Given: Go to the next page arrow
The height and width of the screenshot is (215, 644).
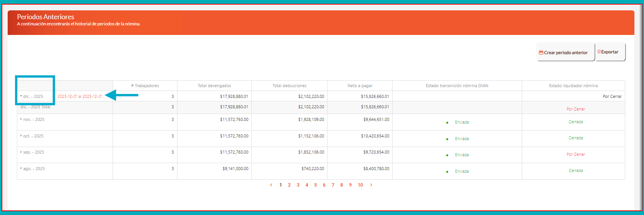Looking at the screenshot, I should click(371, 185).
